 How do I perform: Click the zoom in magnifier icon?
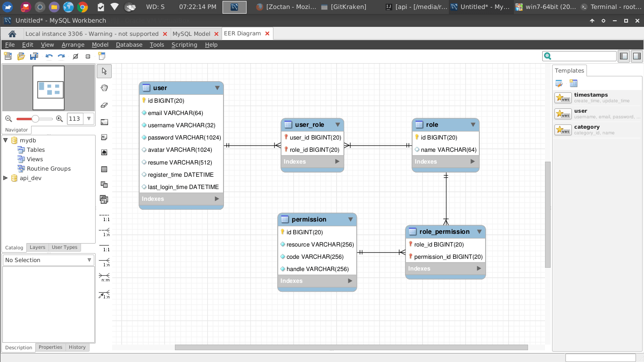click(x=59, y=119)
